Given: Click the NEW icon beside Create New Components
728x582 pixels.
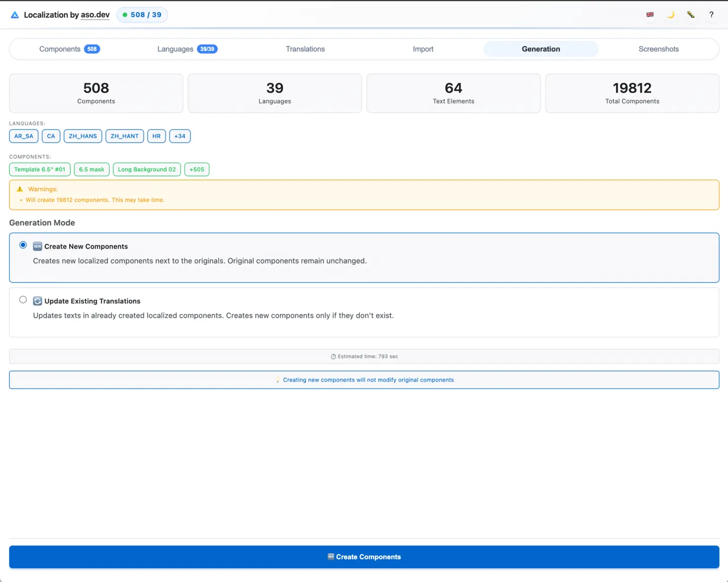Looking at the screenshot, I should click(x=37, y=247).
